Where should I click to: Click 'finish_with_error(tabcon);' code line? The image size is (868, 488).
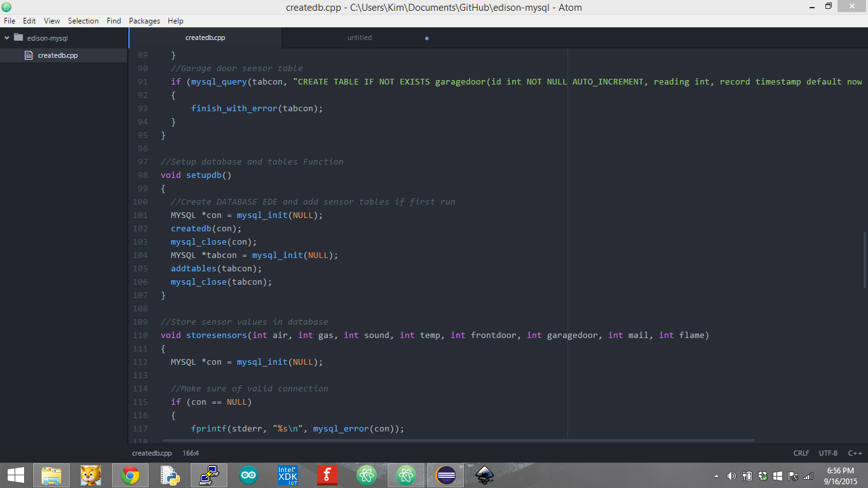tap(257, 108)
